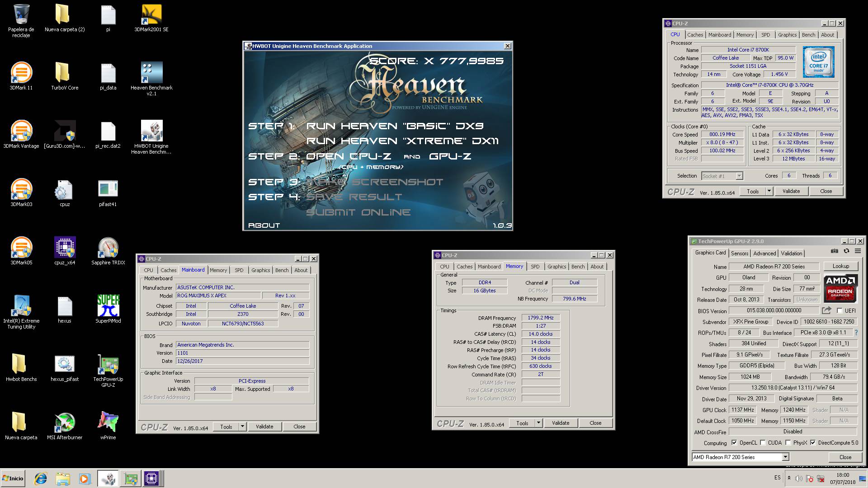Open Intel Extreme Tuning Utility icon
This screenshot has width=868, height=488.
coord(21,312)
